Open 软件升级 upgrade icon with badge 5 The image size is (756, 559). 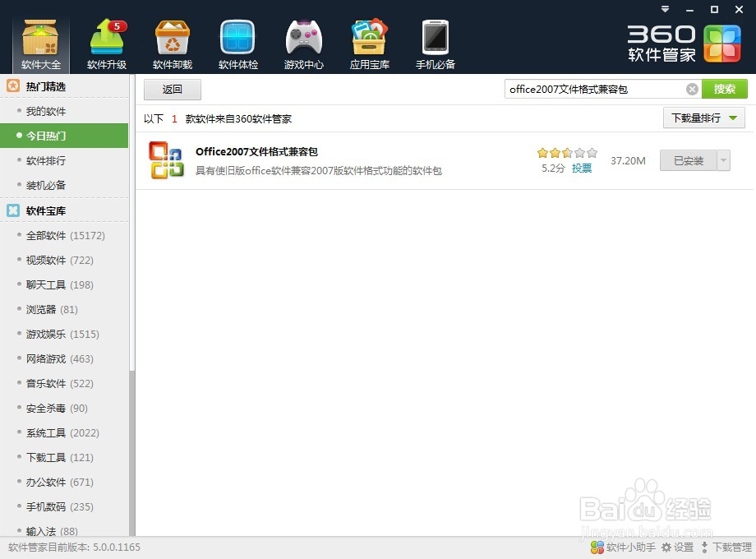(107, 44)
